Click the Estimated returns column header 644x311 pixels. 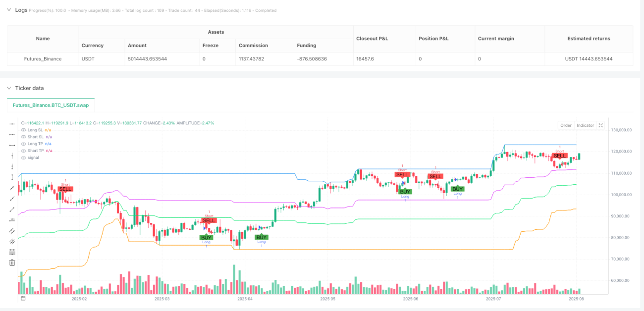pos(589,38)
